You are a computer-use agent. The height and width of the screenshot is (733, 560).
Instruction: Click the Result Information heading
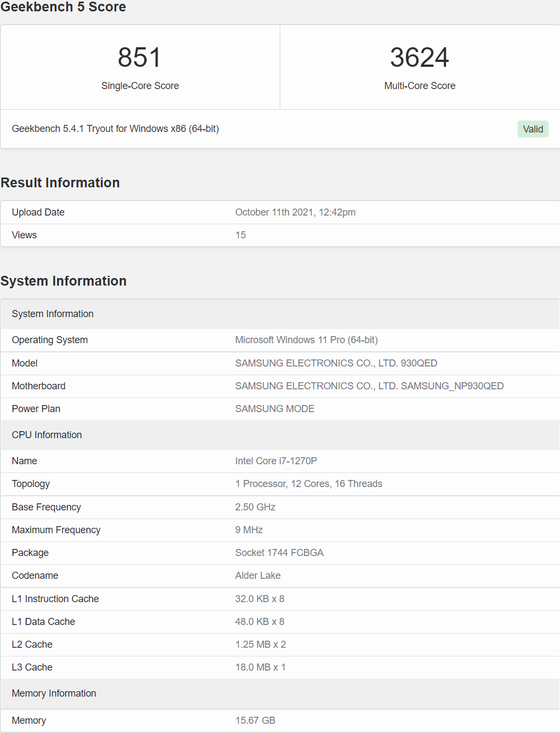60,183
